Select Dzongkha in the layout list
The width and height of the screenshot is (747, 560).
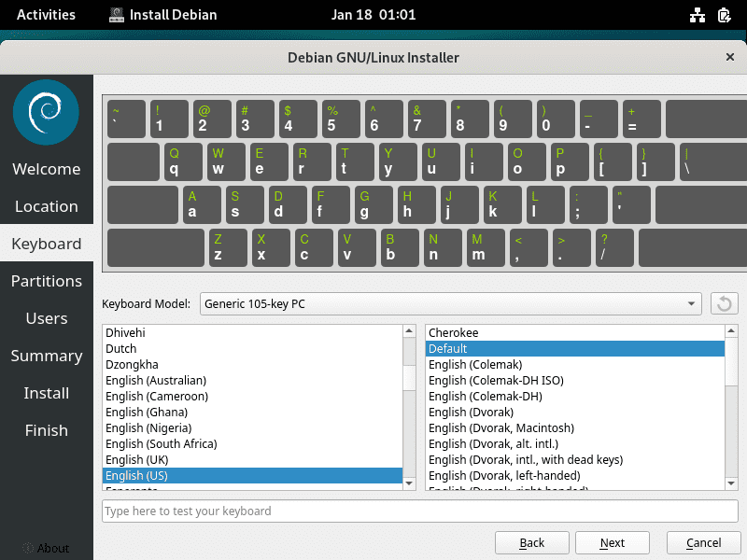point(252,364)
